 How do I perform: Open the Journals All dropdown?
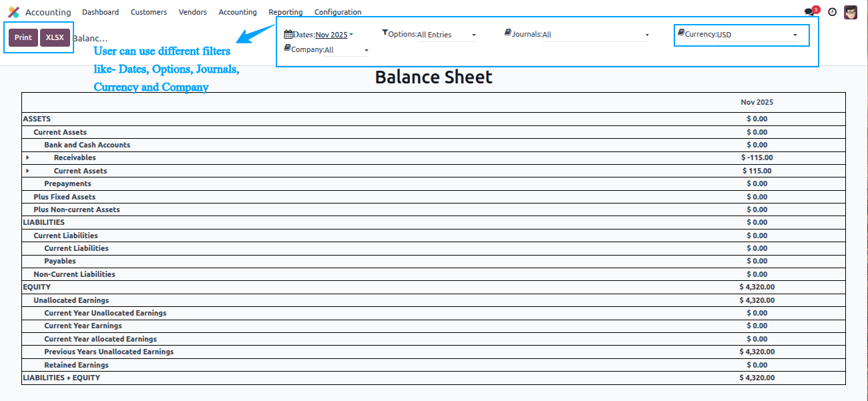tap(596, 35)
